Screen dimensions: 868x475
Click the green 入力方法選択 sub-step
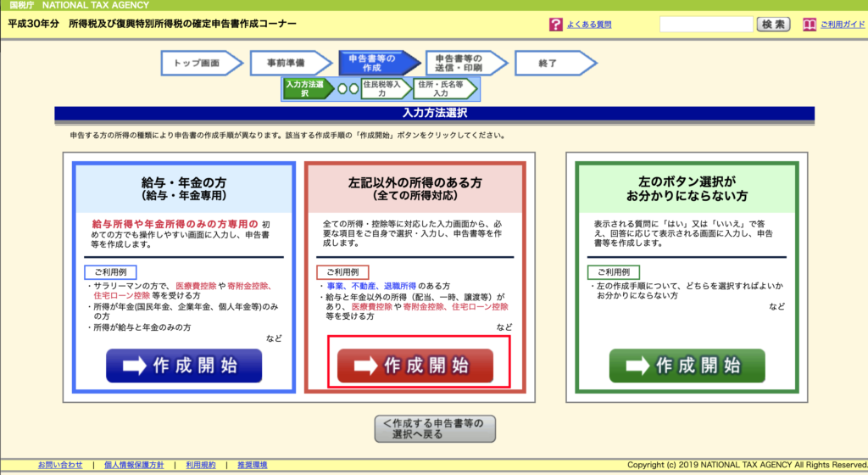click(x=304, y=88)
